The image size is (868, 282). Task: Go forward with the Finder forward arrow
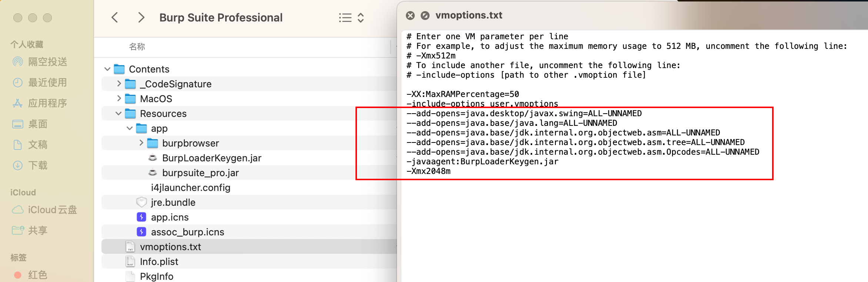click(141, 17)
